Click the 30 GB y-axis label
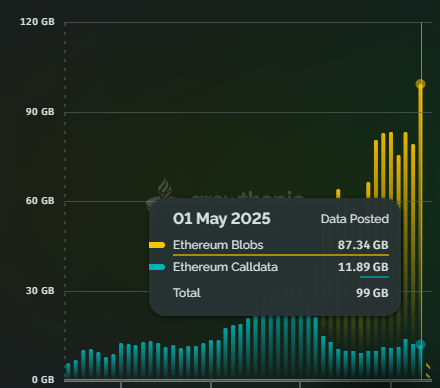 tap(40, 291)
